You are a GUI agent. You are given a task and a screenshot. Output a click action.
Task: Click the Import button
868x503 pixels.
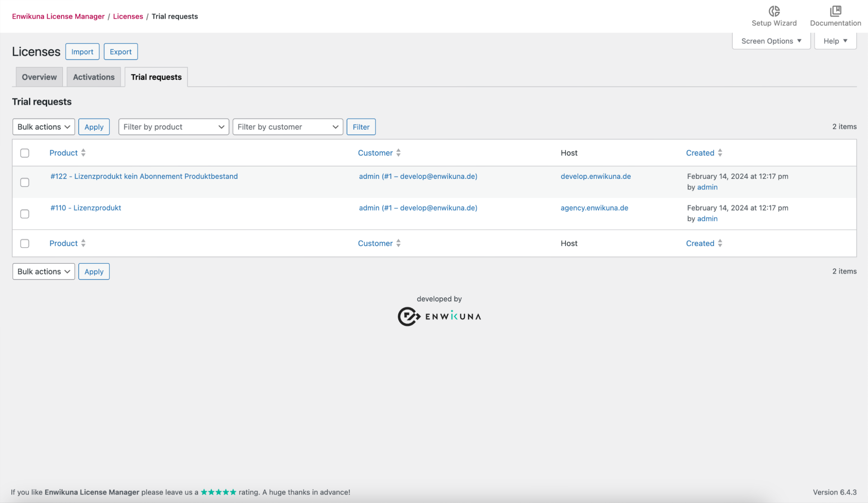click(82, 52)
